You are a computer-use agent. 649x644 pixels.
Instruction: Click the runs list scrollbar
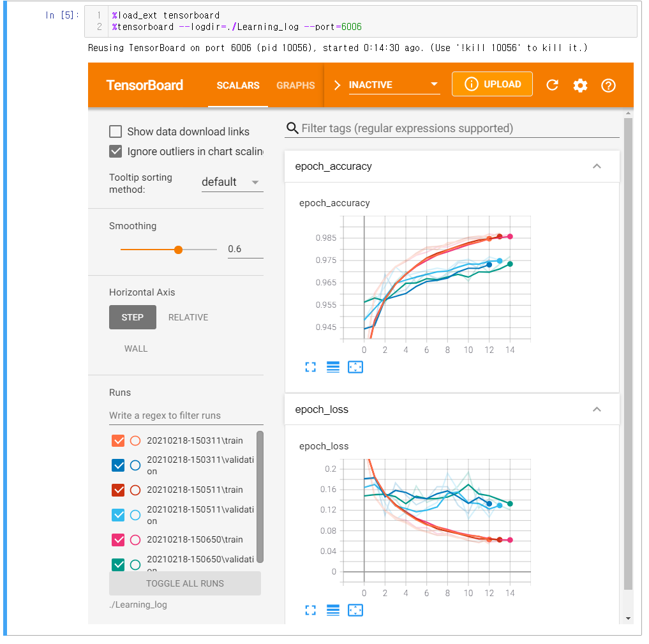260,497
